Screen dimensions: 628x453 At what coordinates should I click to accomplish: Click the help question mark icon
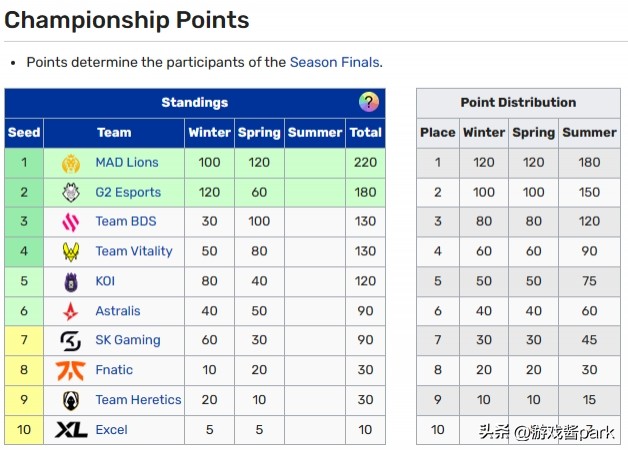click(x=369, y=102)
